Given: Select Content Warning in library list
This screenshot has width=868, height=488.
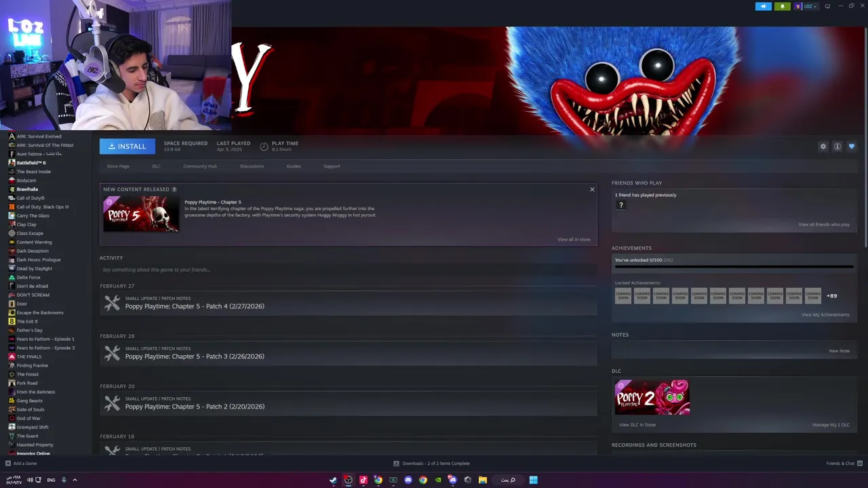Looking at the screenshot, I should 34,242.
